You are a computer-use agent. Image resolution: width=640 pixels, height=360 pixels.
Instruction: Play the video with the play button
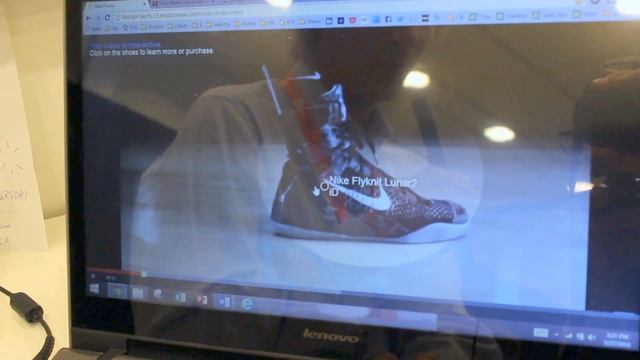click(93, 276)
